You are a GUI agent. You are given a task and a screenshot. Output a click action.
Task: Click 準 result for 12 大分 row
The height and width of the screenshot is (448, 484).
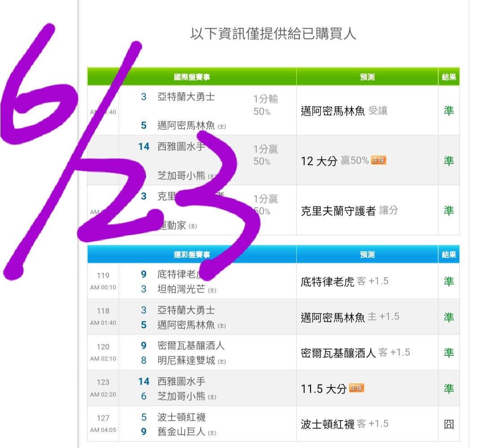tap(449, 161)
